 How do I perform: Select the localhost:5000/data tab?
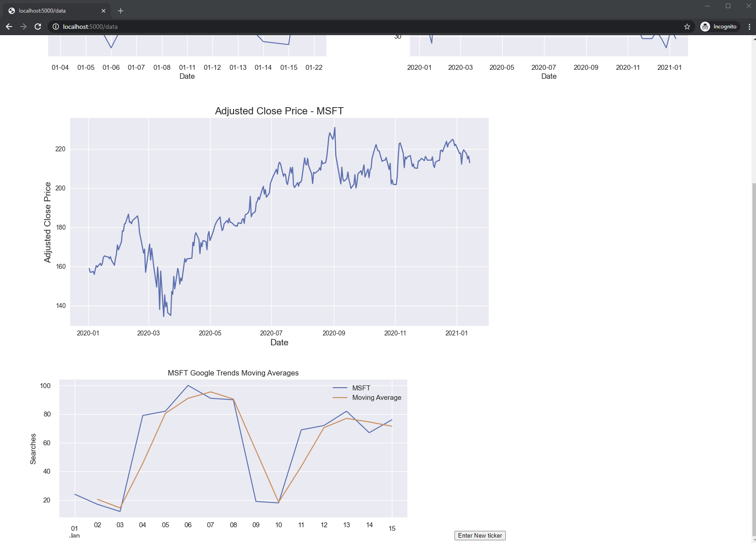(58, 11)
